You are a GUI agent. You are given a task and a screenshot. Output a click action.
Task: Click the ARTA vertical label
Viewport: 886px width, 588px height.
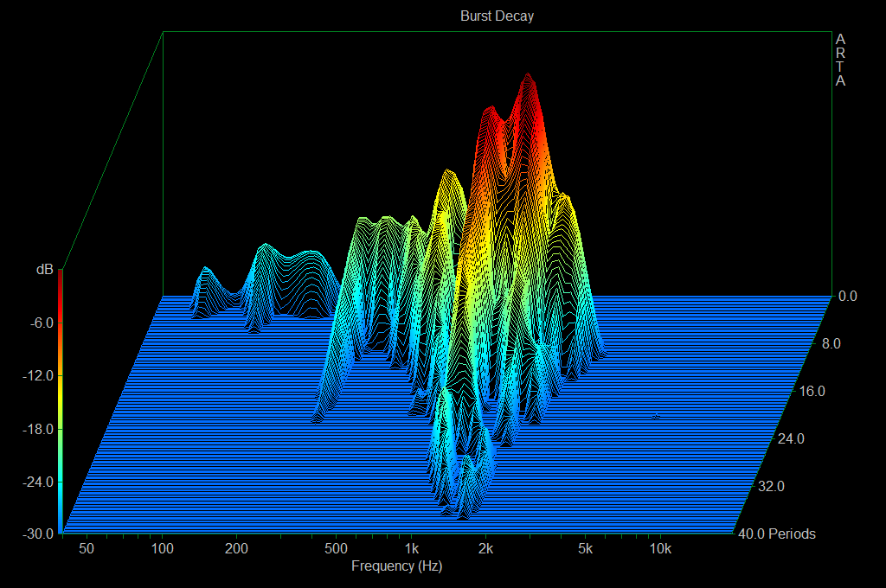840,60
